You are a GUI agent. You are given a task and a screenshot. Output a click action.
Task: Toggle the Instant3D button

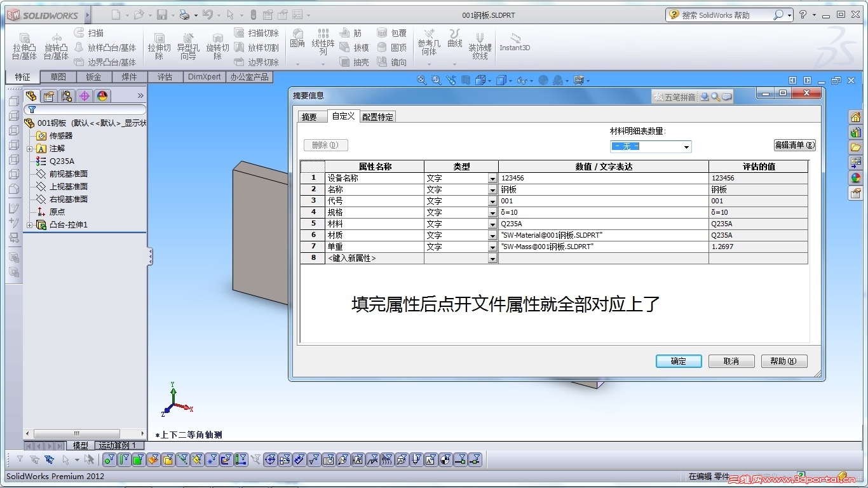click(x=515, y=42)
